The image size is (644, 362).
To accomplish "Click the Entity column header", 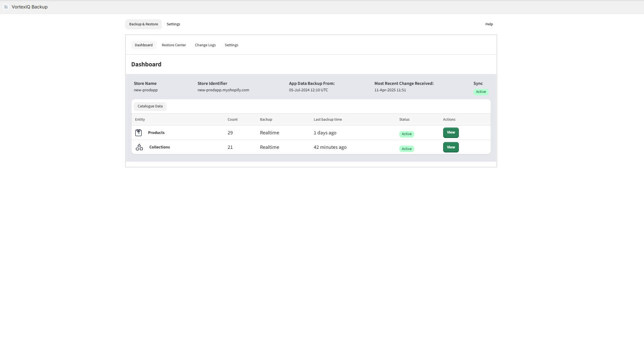I will [140, 119].
